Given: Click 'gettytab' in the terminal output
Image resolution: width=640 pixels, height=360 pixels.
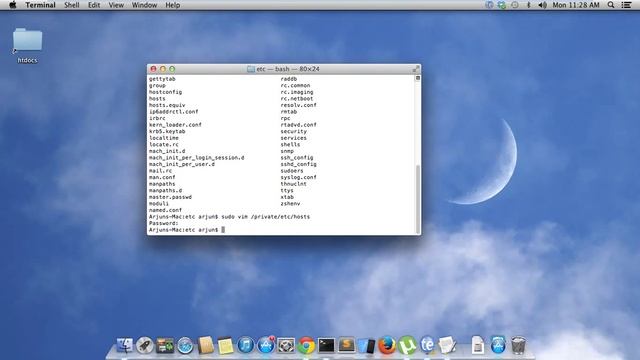Looking at the screenshot, I should point(162,79).
